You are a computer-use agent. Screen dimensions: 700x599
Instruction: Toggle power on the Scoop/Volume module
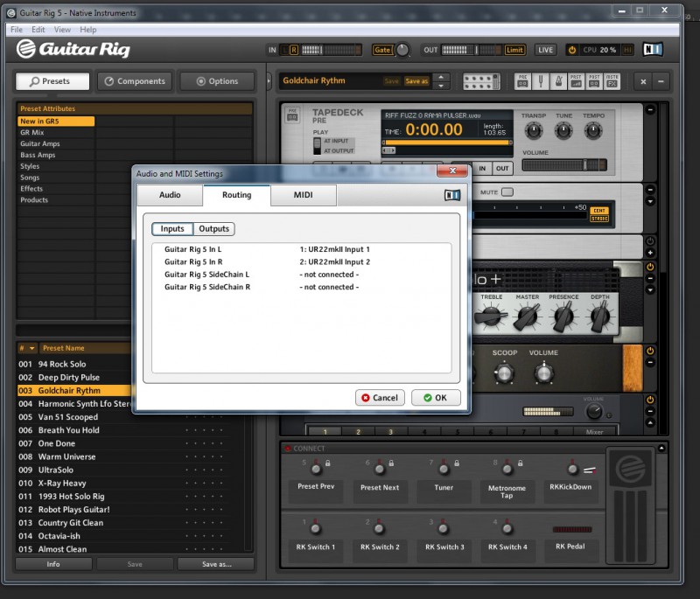[650, 351]
